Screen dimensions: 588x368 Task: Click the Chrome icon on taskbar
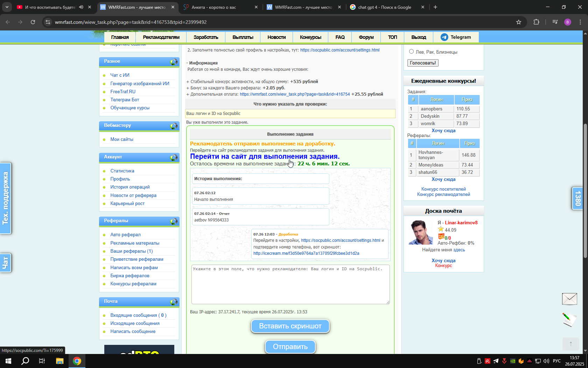[77, 361]
